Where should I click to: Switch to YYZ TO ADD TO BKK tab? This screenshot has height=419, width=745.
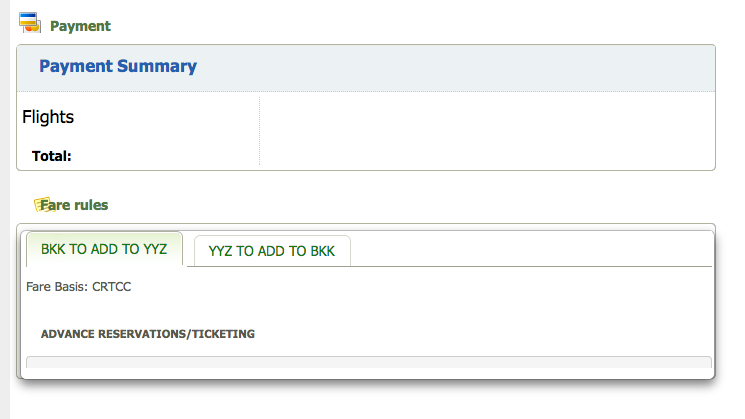point(272,251)
